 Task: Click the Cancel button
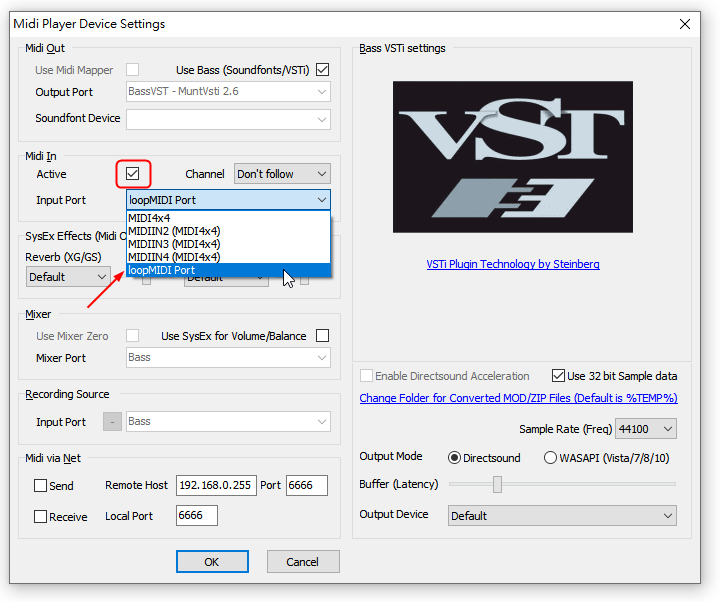point(303,562)
